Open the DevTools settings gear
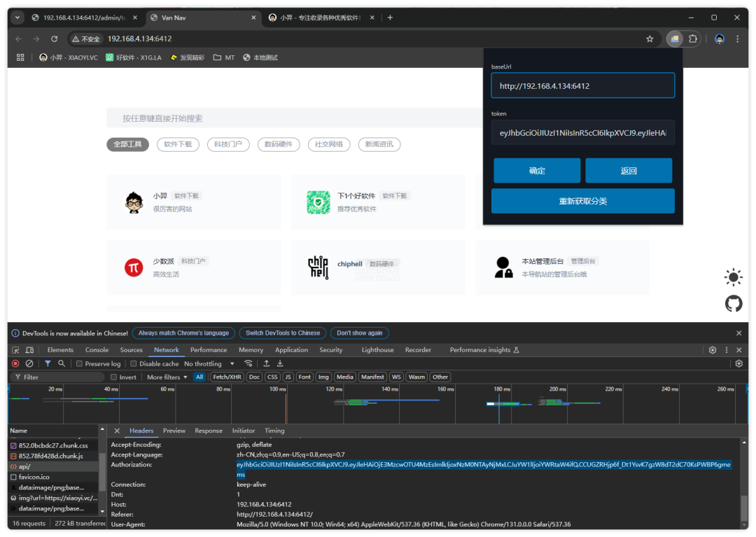756x537 pixels. tap(713, 350)
